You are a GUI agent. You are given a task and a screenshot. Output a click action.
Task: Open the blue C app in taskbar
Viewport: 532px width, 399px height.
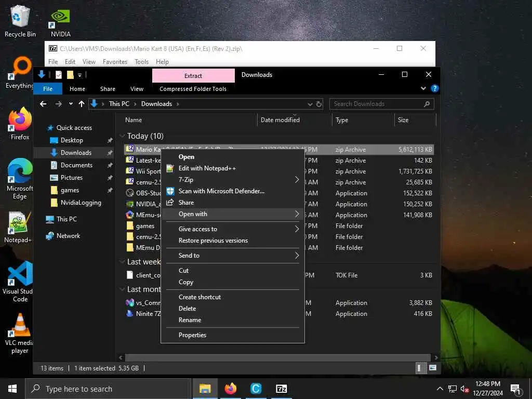[256, 389]
